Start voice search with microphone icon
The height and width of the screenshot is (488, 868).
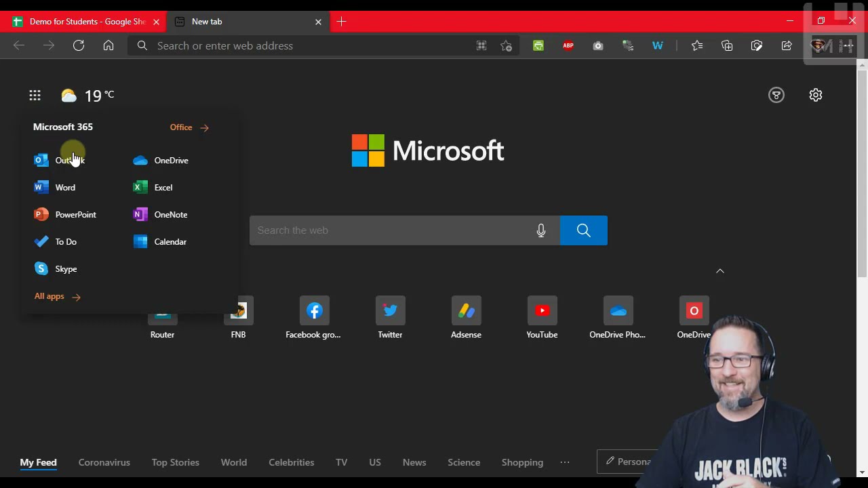tap(541, 230)
